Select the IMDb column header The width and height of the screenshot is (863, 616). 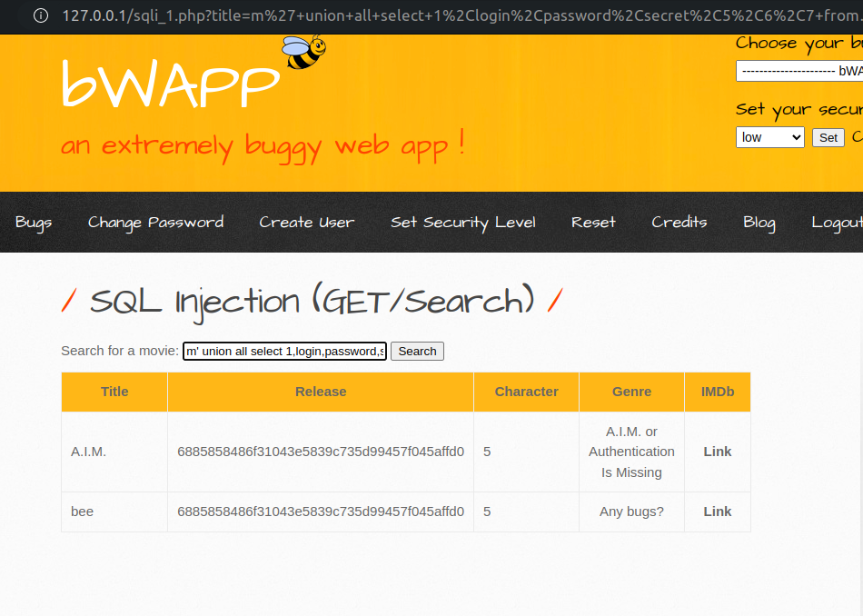pyautogui.click(x=717, y=392)
